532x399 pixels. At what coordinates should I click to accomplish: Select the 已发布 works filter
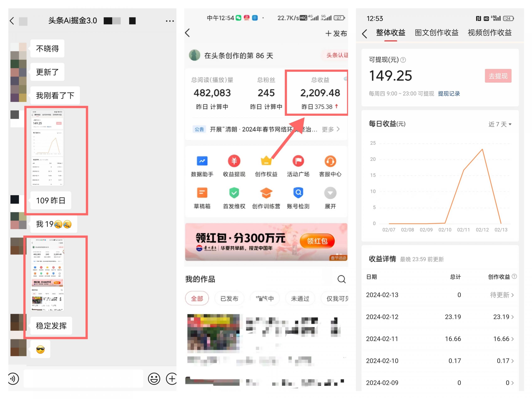(x=229, y=298)
